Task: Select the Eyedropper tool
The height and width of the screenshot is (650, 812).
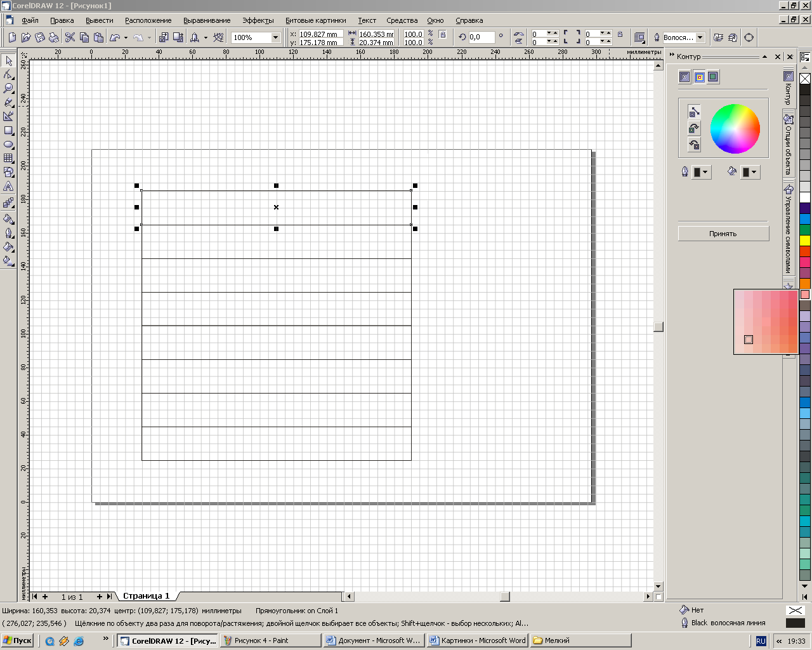Action: point(8,219)
